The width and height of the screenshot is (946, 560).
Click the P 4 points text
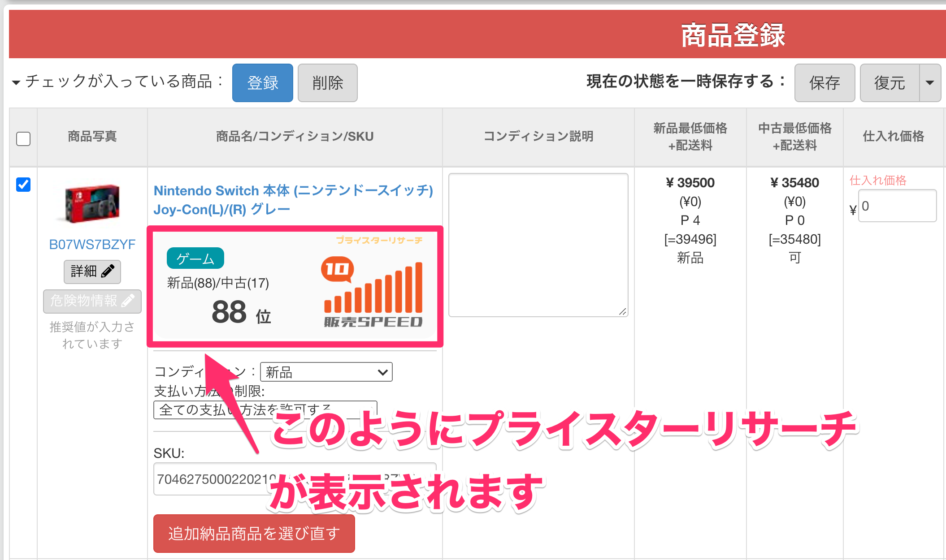[x=690, y=220]
